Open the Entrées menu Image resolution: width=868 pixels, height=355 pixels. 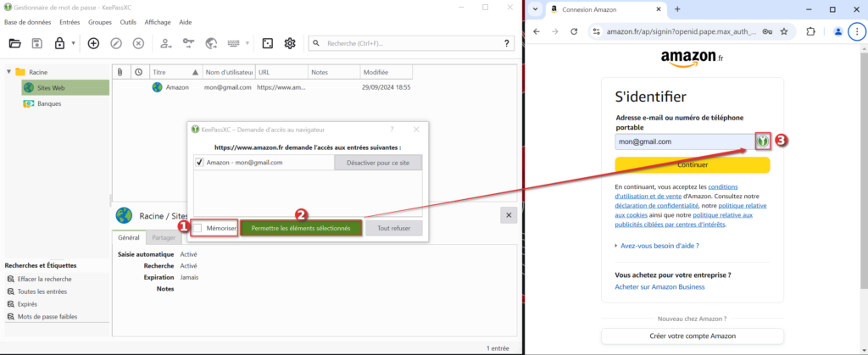70,21
